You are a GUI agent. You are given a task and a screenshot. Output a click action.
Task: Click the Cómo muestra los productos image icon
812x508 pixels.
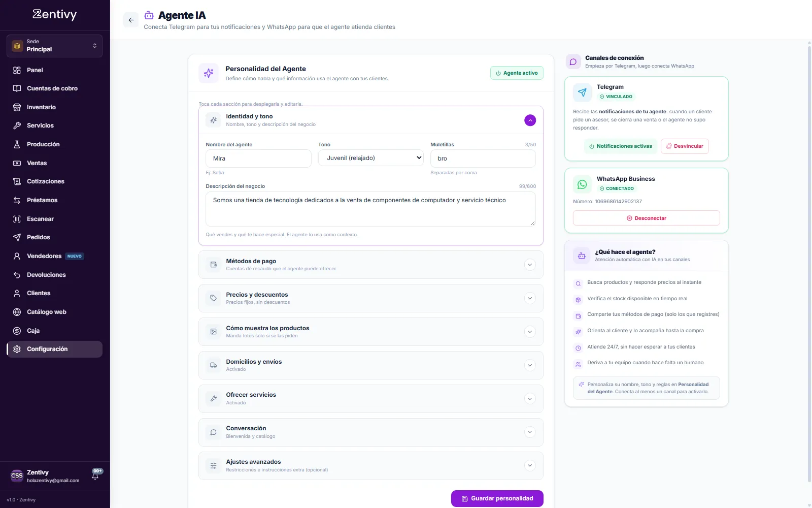(x=214, y=332)
